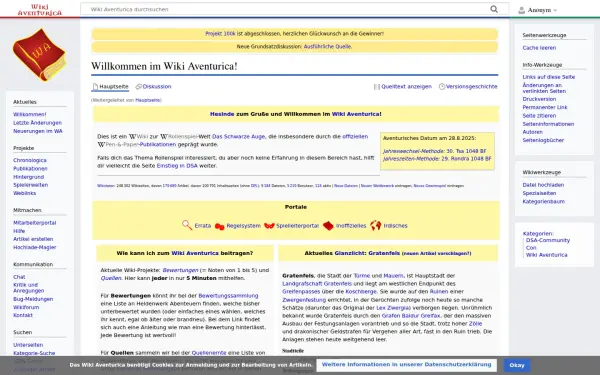Image resolution: width=600 pixels, height=375 pixels.
Task: Open Gratenfels Glanzlicht heading link
Action: [384, 253]
